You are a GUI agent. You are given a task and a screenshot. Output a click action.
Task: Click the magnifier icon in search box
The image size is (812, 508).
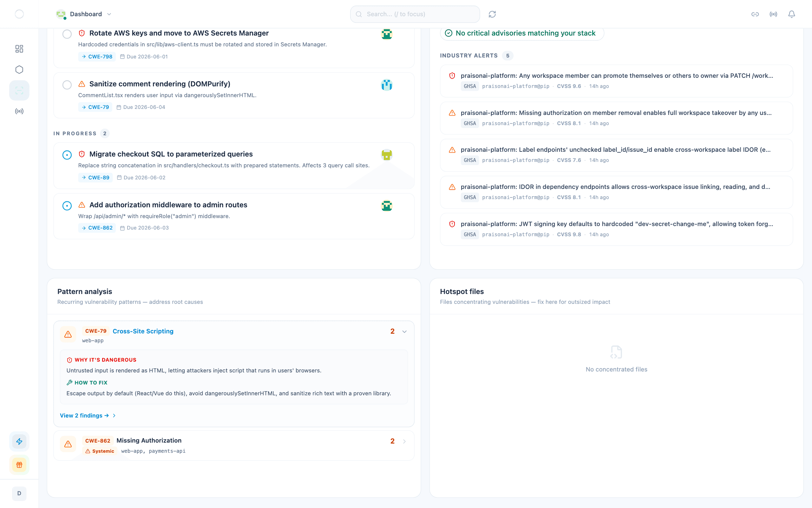click(359, 14)
